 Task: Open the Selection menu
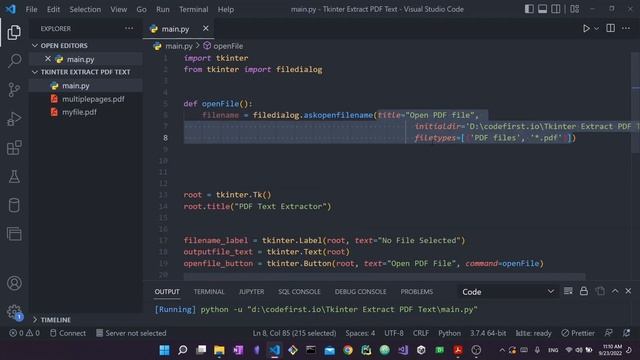pyautogui.click(x=85, y=9)
